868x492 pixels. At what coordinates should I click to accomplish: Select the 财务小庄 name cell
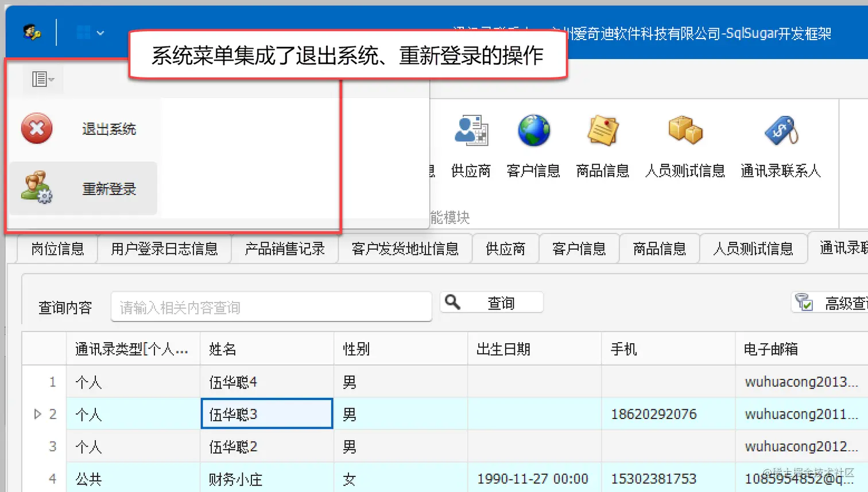coord(266,478)
